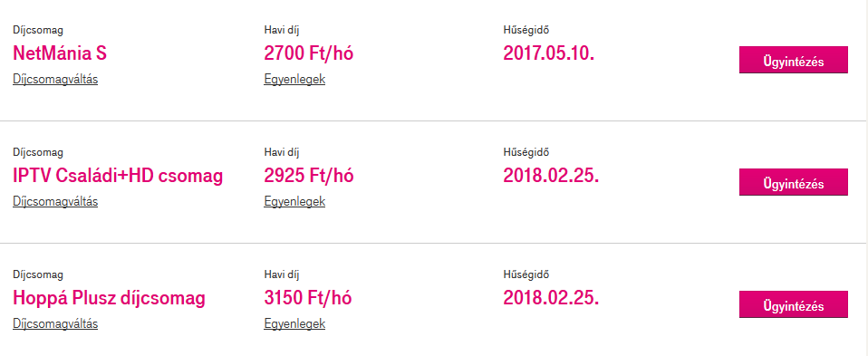
Task: Select the IPTV Családi+HD csomag title
Action: (118, 176)
